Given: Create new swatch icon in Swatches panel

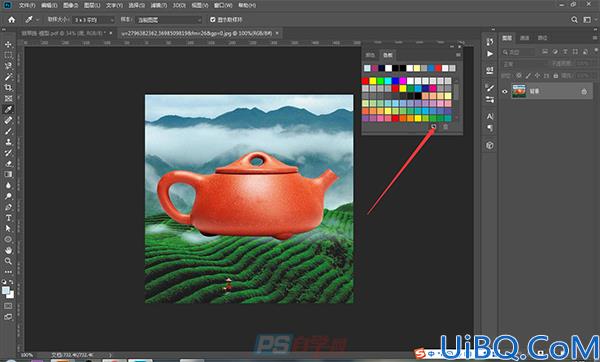Looking at the screenshot, I should point(434,127).
